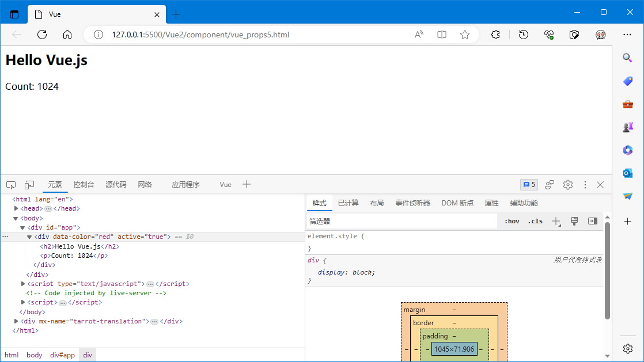Toggle the :hov element state panel
Screen dimensions: 644x362
512,221
